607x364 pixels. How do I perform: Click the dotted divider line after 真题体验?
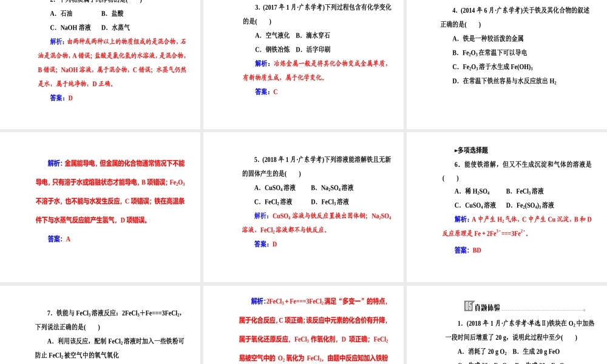(543, 309)
